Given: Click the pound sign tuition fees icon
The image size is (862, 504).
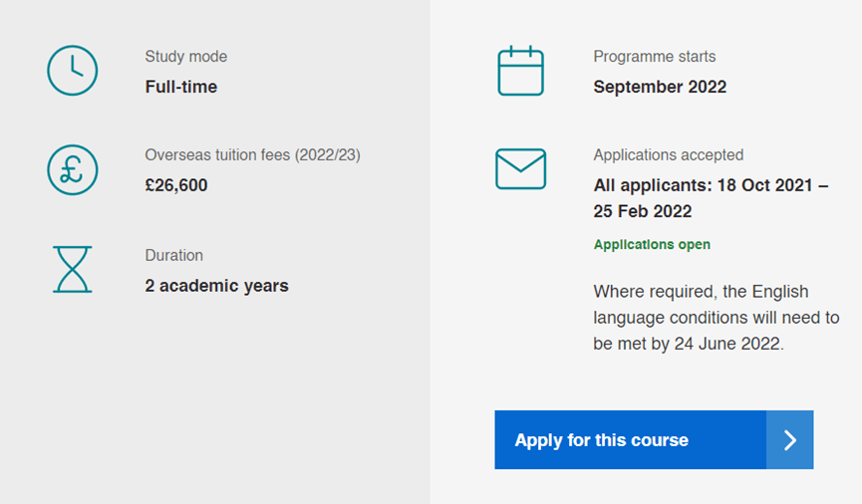Looking at the screenshot, I should 73,169.
